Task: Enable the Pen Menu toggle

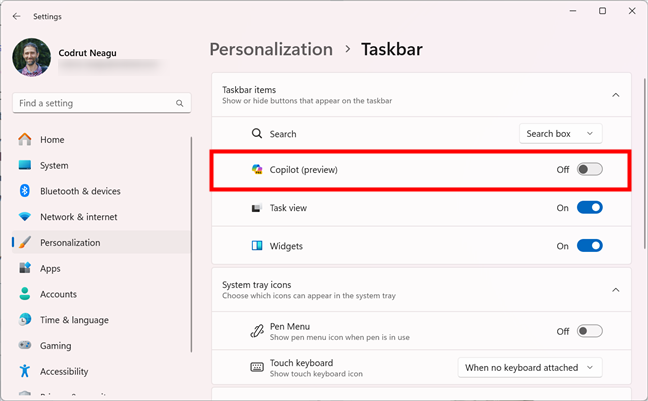Action: pos(590,331)
